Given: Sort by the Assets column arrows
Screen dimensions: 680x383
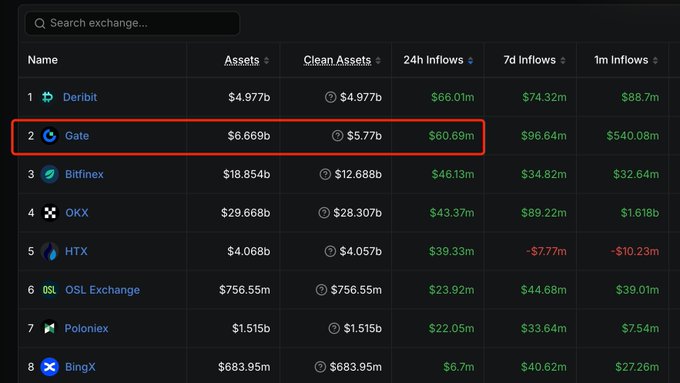Looking at the screenshot, I should (x=266, y=60).
